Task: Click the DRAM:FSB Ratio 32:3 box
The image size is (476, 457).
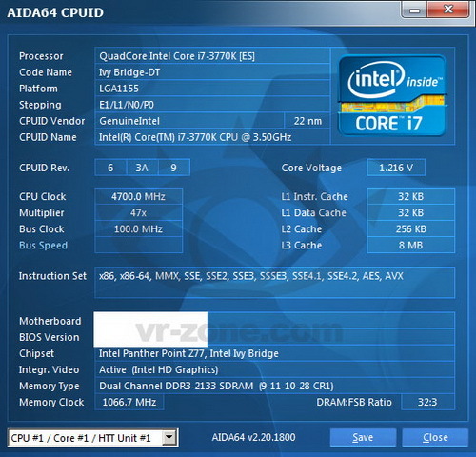Action: 427,402
